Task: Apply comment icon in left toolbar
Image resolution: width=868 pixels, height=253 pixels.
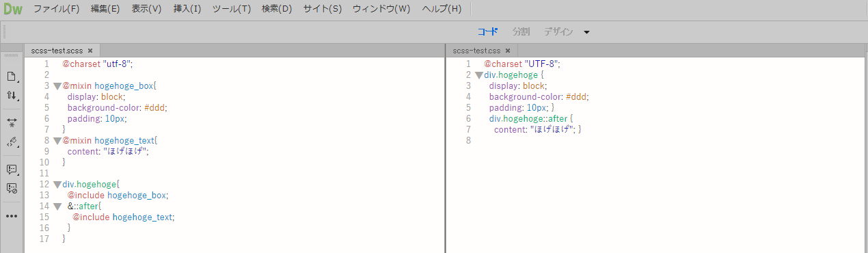Action: click(12, 169)
